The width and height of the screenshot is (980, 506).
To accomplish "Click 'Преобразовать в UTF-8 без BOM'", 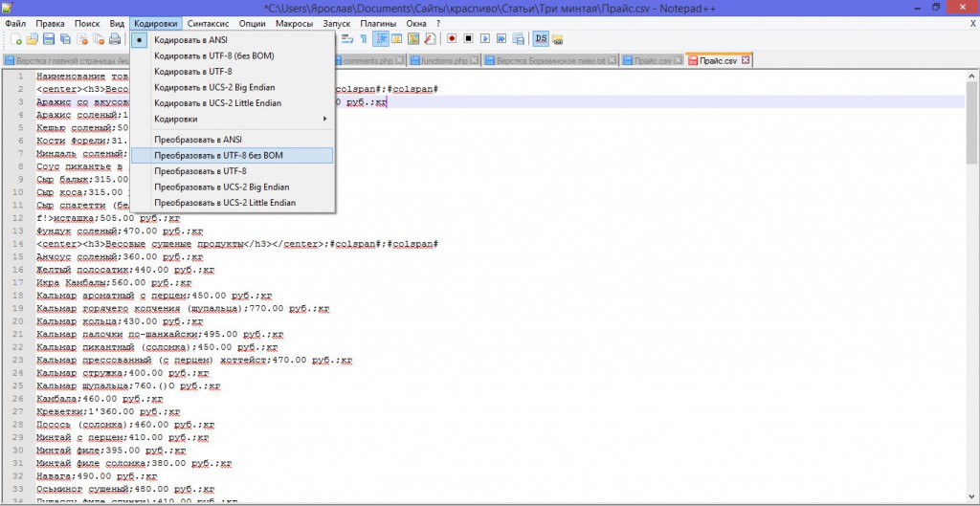I will [218, 155].
